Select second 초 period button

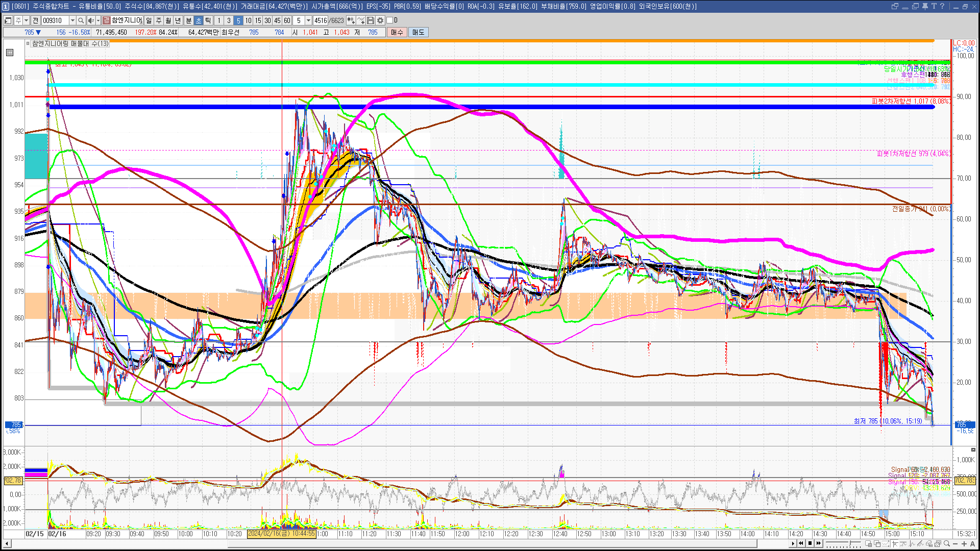[199, 20]
